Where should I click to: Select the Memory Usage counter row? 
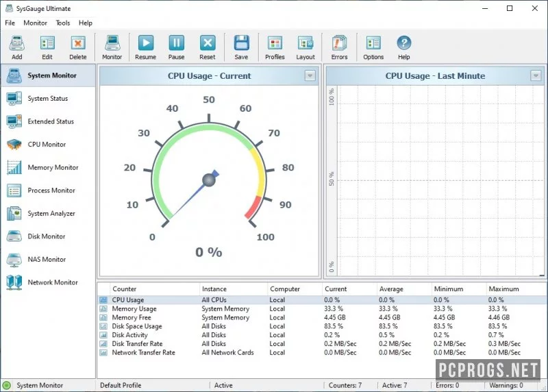tap(322, 309)
